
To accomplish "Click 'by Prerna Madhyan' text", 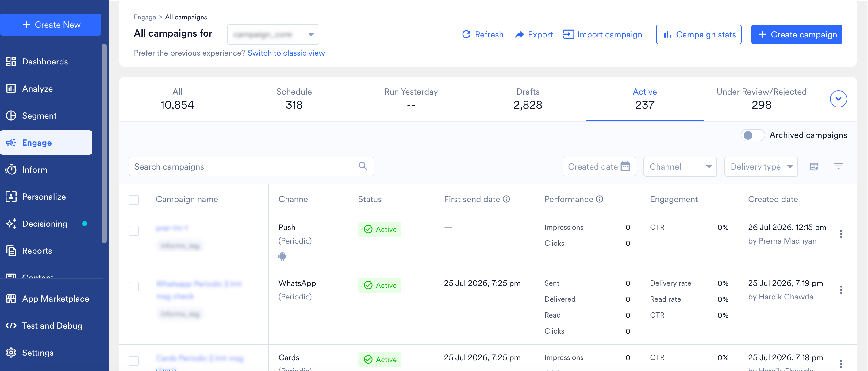I will click(782, 241).
